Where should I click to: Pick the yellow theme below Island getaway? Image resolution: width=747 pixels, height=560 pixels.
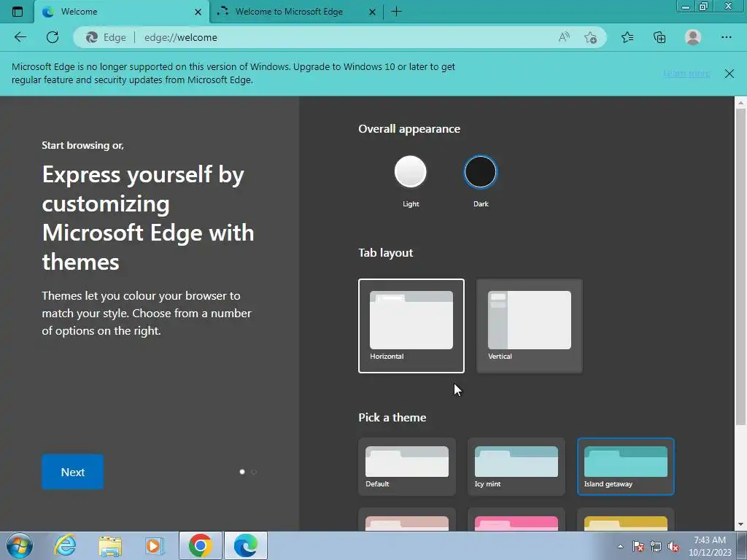point(625,520)
